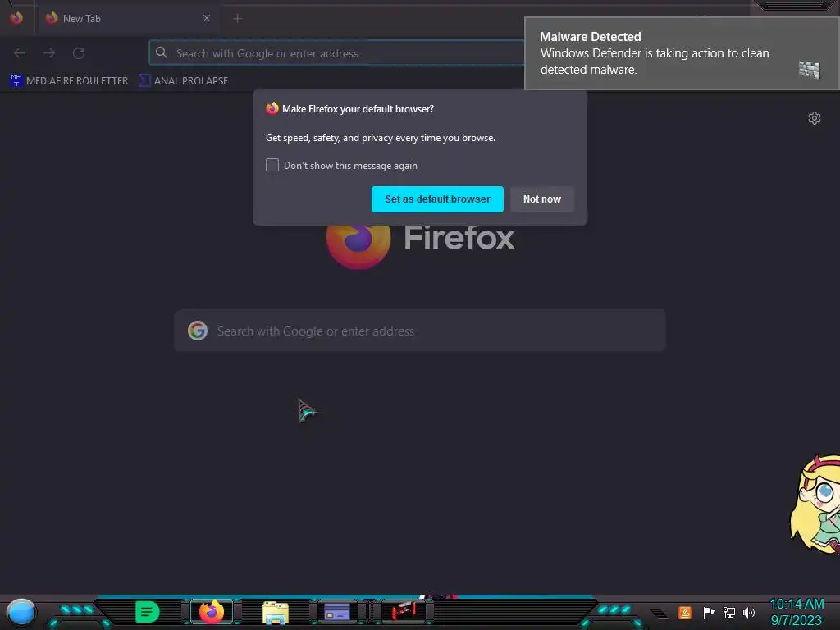Click the volume speaker tray icon
This screenshot has height=630, width=840.
point(749,612)
